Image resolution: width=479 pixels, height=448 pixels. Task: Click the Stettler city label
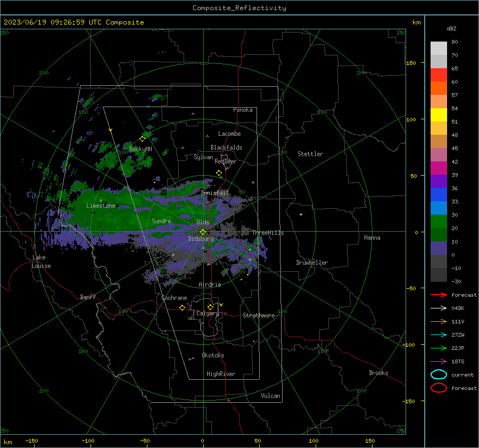click(x=310, y=154)
